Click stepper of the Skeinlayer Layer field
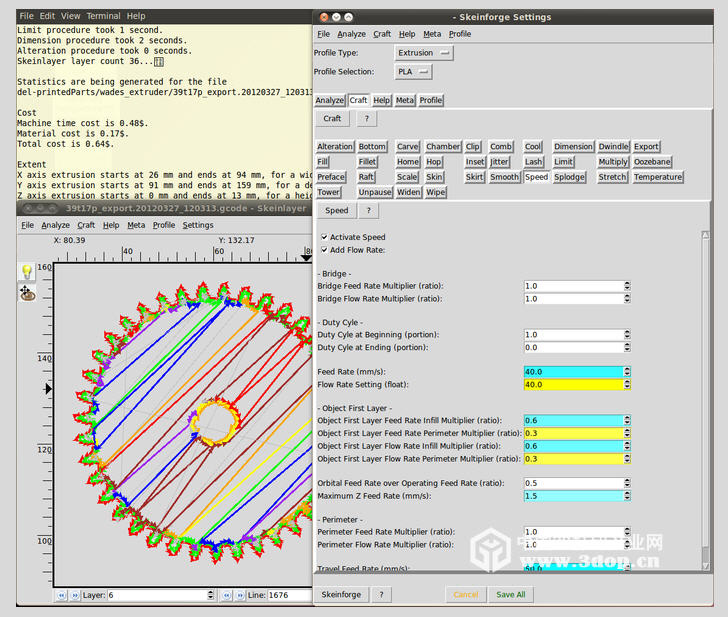This screenshot has height=617, width=728. click(x=211, y=595)
